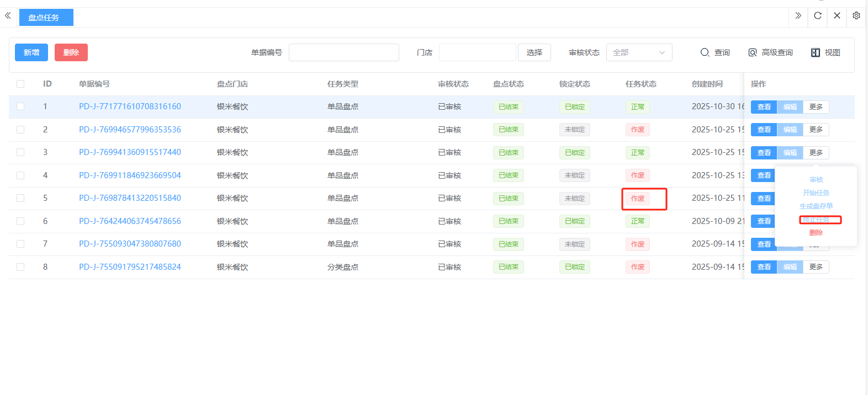Viewport: 868px width, 395px height.
Task: Open 高级查询 advanced search
Action: (x=770, y=52)
